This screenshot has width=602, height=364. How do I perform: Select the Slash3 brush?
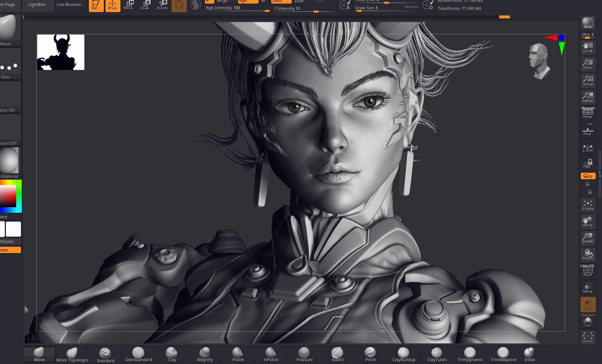(337, 354)
